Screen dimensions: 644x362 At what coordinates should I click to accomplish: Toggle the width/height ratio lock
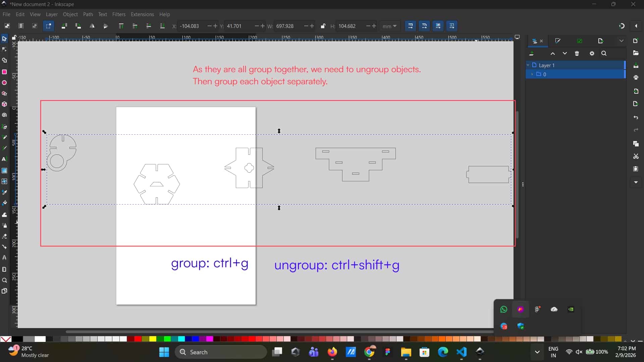323,26
